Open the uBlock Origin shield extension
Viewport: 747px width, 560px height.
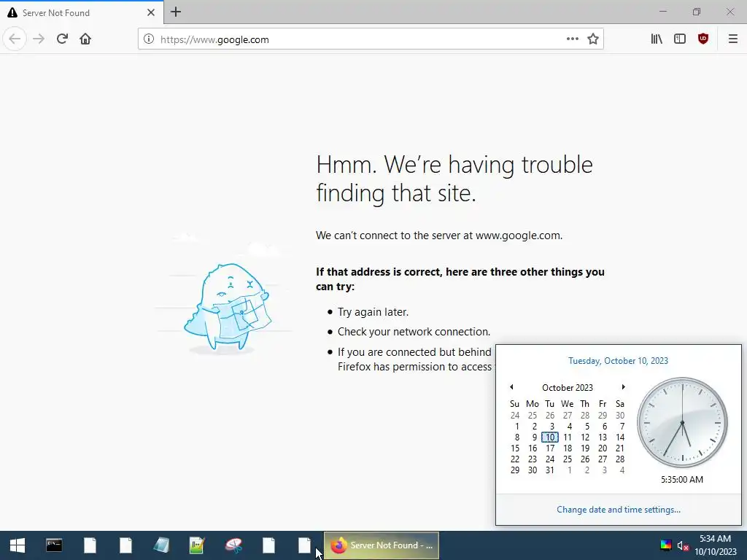click(x=703, y=39)
